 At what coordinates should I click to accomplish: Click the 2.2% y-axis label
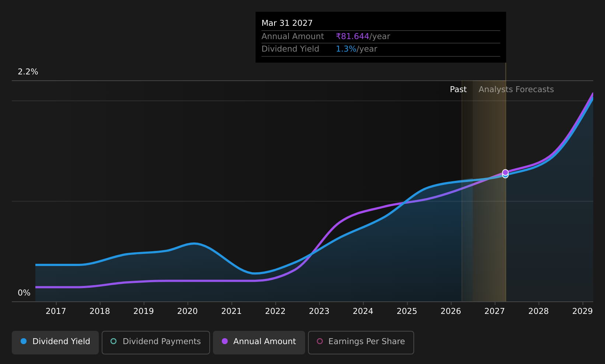28,72
